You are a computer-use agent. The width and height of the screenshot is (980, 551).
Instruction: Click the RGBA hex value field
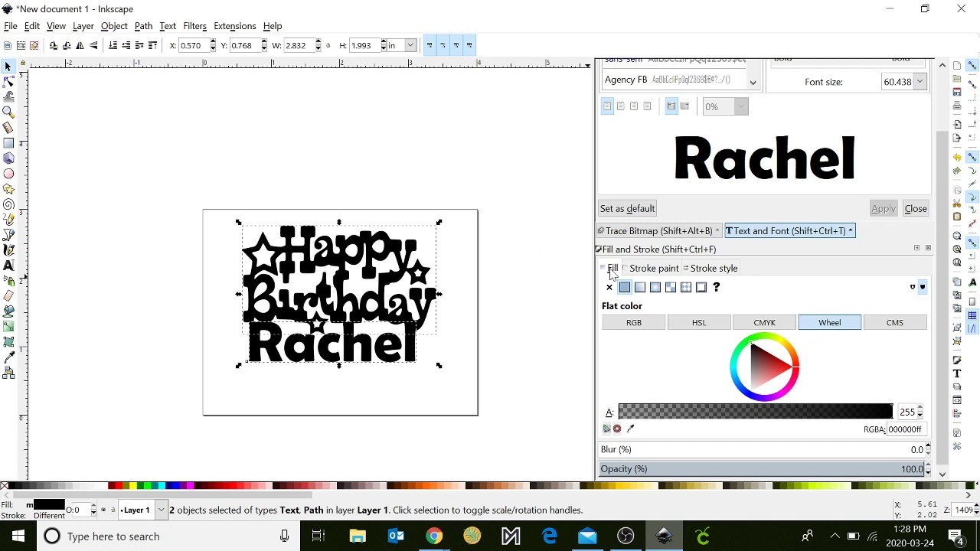(x=906, y=429)
